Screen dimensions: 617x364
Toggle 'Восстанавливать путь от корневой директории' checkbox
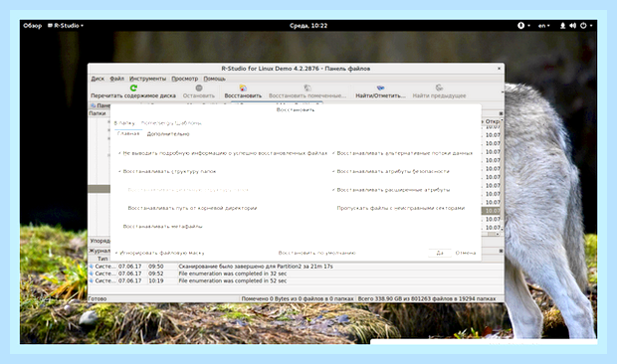[x=124, y=208]
